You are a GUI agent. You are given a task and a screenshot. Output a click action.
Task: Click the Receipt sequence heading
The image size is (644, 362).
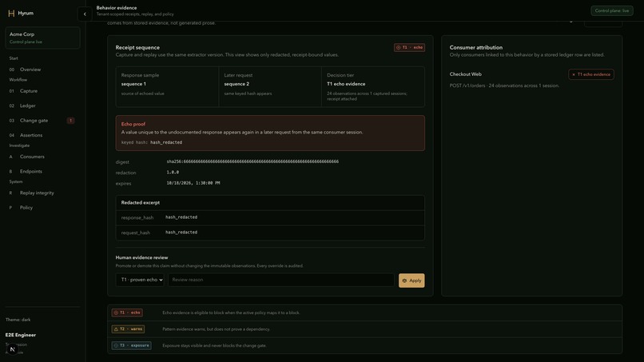click(x=137, y=48)
